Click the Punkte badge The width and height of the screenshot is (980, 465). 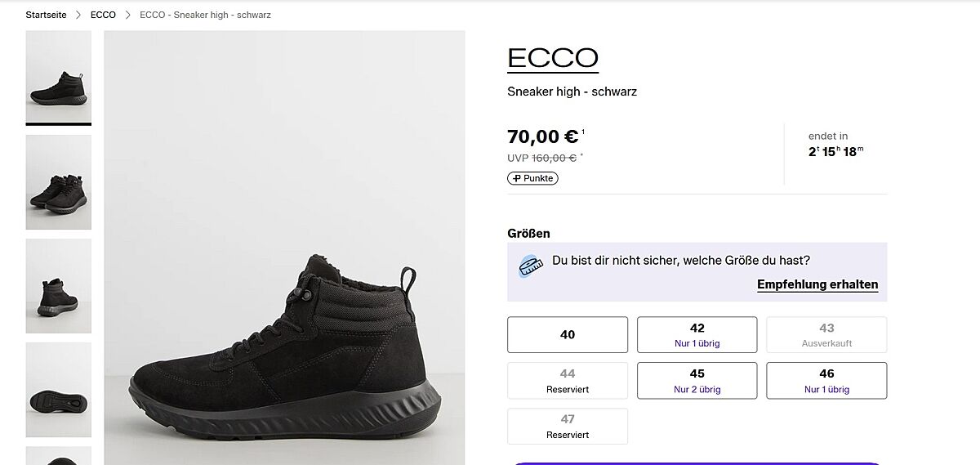[532, 178]
